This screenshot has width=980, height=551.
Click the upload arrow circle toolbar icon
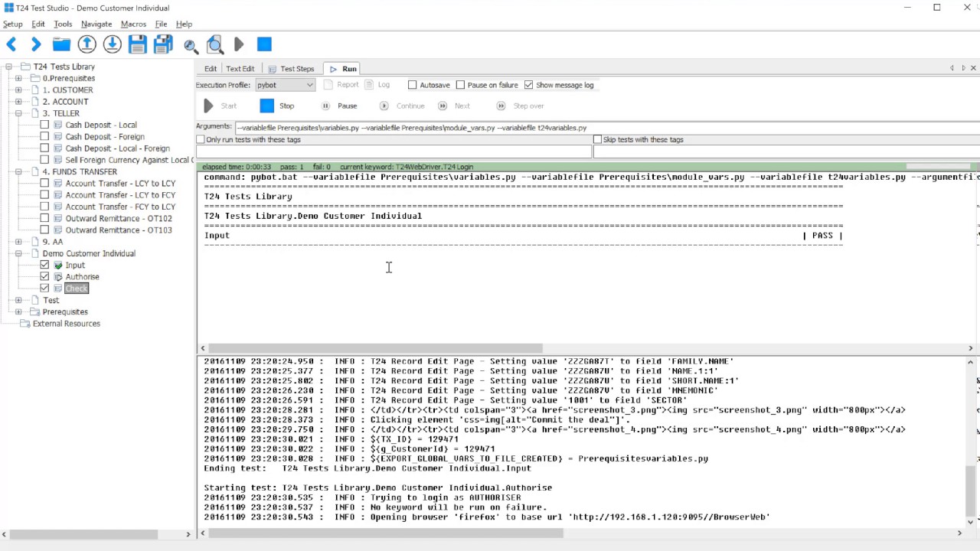[87, 44]
